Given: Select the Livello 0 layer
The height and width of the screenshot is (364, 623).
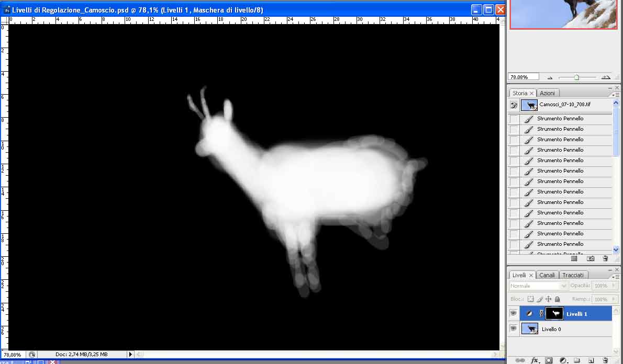Looking at the screenshot, I should coord(566,329).
